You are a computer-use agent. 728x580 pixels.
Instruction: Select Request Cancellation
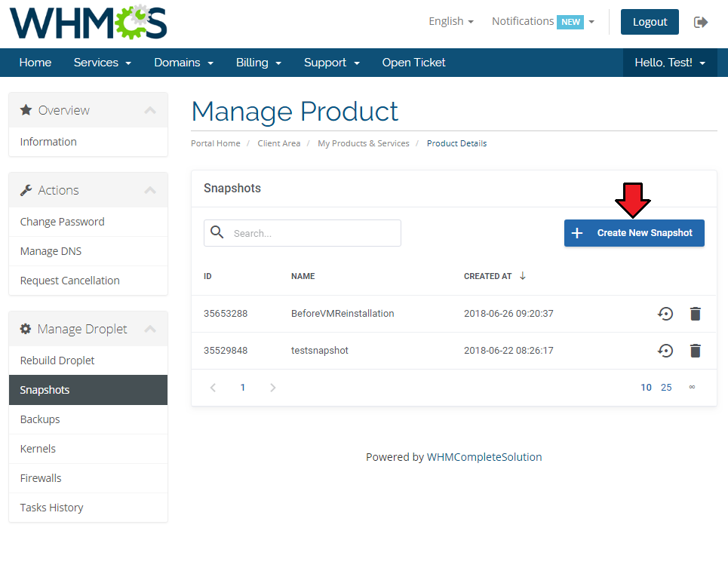point(88,281)
